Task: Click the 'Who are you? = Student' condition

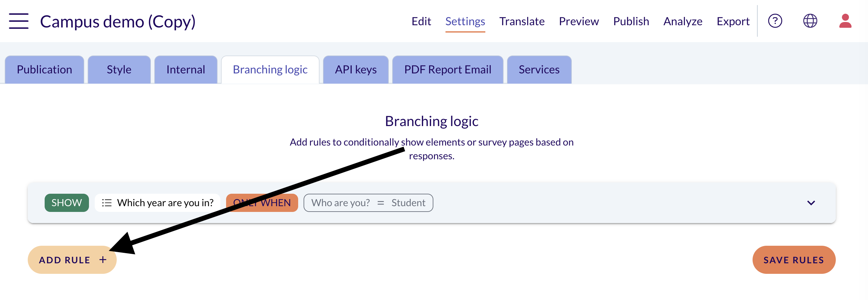Action: [368, 203]
